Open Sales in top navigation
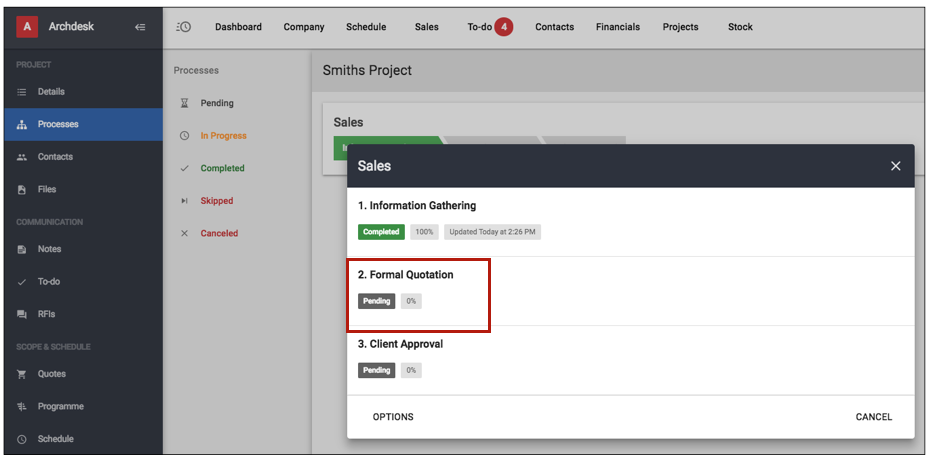The width and height of the screenshot is (930, 462). pos(427,27)
